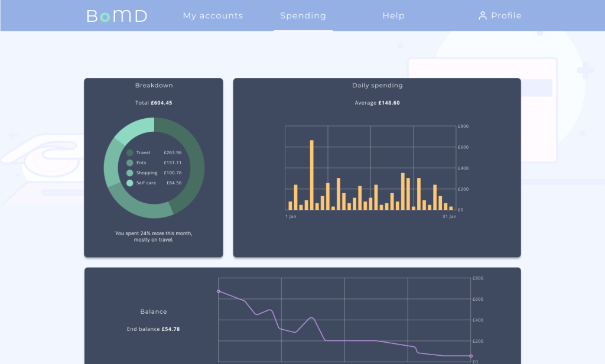
Task: Click the Travel legend color dot
Action: click(x=130, y=153)
